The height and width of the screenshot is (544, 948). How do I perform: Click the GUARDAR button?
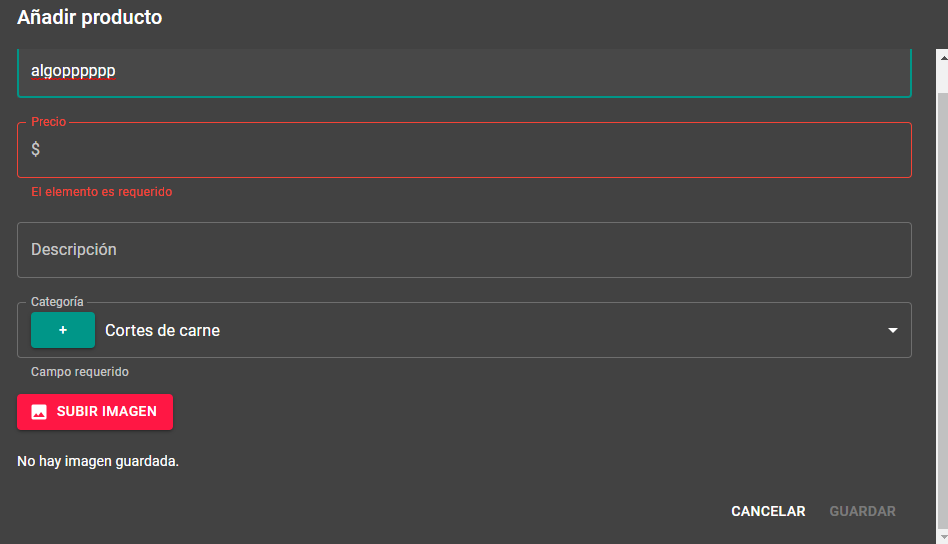[862, 511]
